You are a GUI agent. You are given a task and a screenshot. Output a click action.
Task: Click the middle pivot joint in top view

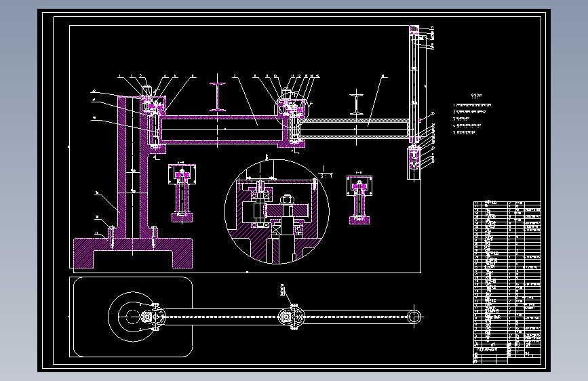click(x=293, y=317)
